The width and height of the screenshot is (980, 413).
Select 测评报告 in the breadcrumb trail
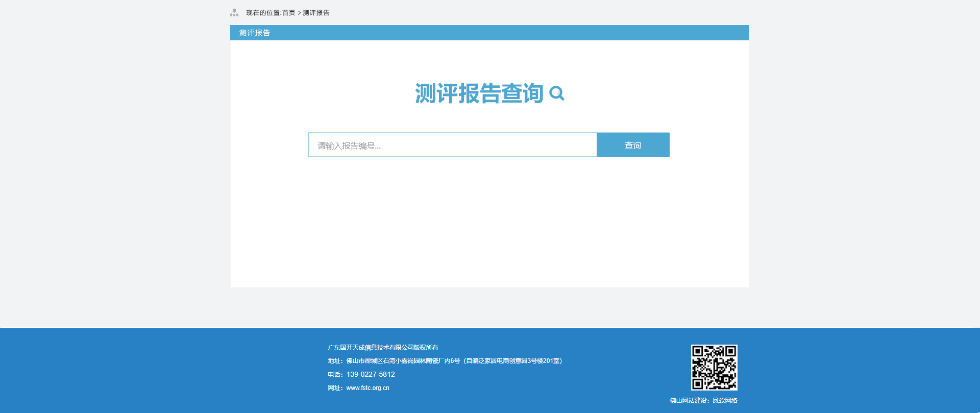[x=316, y=13]
